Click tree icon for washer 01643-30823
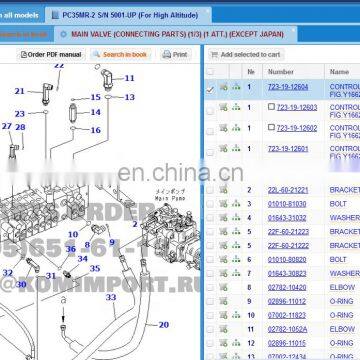 click(x=236, y=273)
